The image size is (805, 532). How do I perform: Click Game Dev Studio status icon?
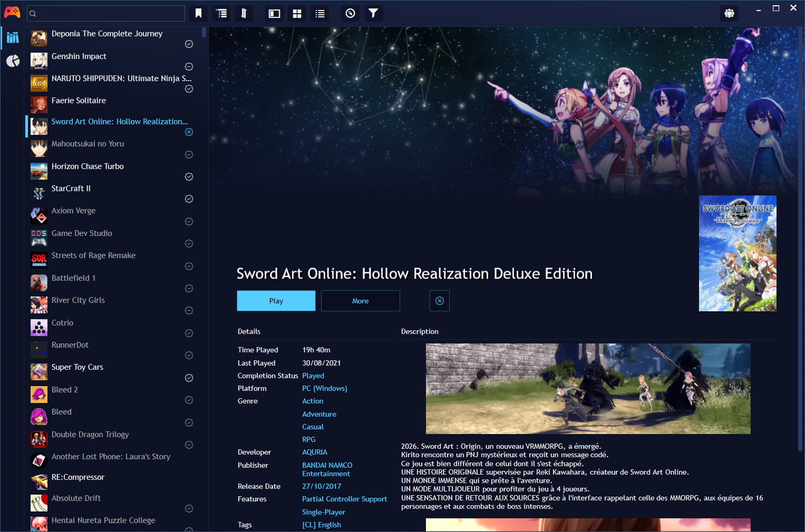point(189,243)
